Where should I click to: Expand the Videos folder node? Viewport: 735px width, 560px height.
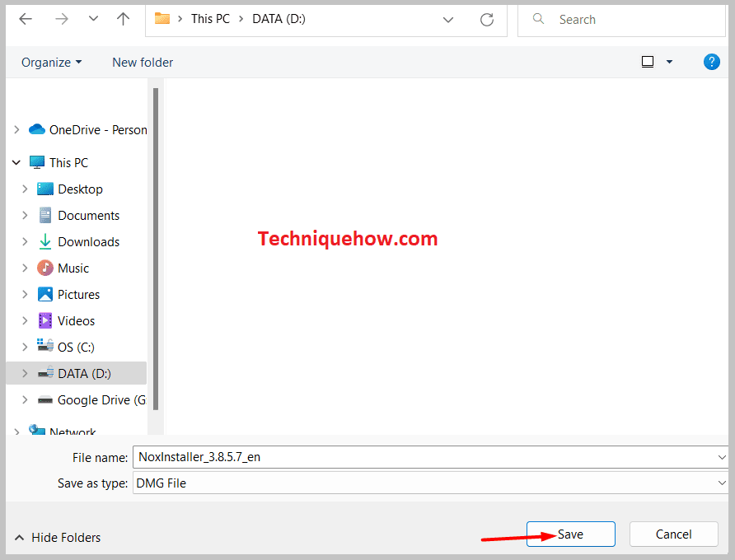(x=25, y=320)
